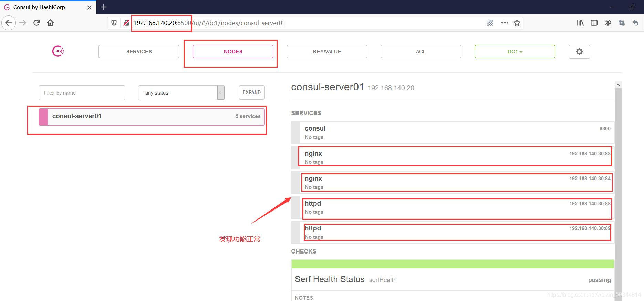Click the consul-server01 heading in details

pos(328,87)
